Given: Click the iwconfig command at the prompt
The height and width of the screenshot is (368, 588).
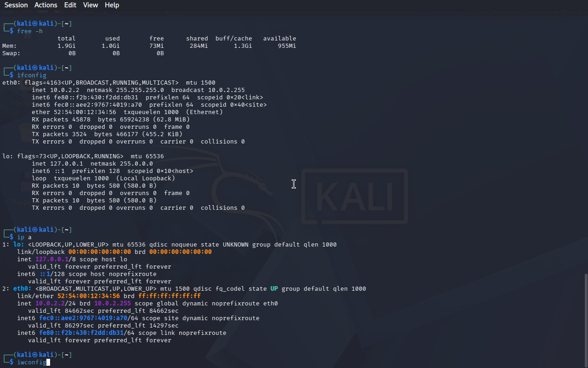Looking at the screenshot, I should [x=32, y=362].
